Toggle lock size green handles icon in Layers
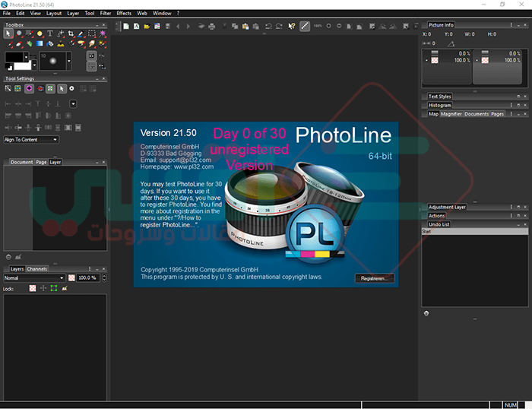 click(x=54, y=288)
